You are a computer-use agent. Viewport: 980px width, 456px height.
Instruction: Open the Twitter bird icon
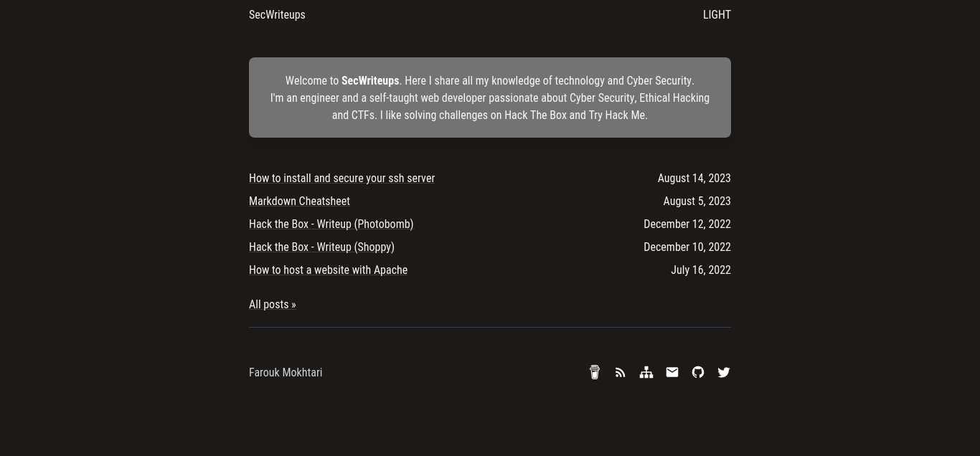point(724,372)
